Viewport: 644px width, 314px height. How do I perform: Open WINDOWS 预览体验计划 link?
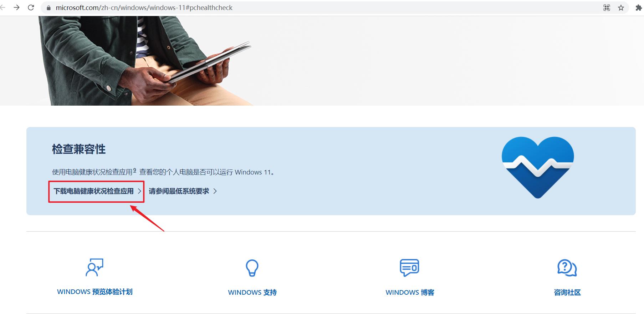[x=94, y=292]
